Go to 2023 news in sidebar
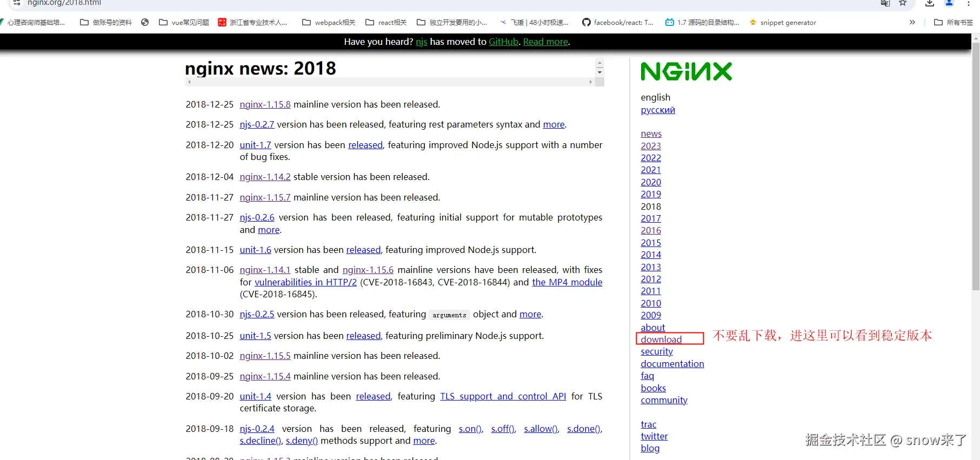Image resolution: width=980 pixels, height=460 pixels. coord(651,146)
